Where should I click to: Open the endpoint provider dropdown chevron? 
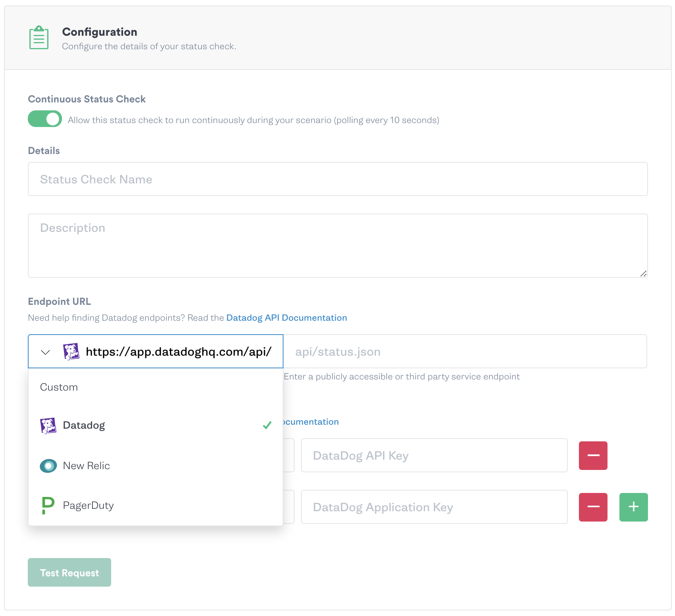tap(45, 352)
